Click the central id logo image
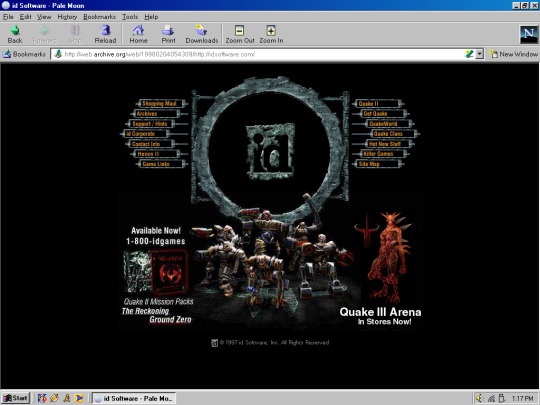Viewport: 540px width, 405px height. (270, 152)
